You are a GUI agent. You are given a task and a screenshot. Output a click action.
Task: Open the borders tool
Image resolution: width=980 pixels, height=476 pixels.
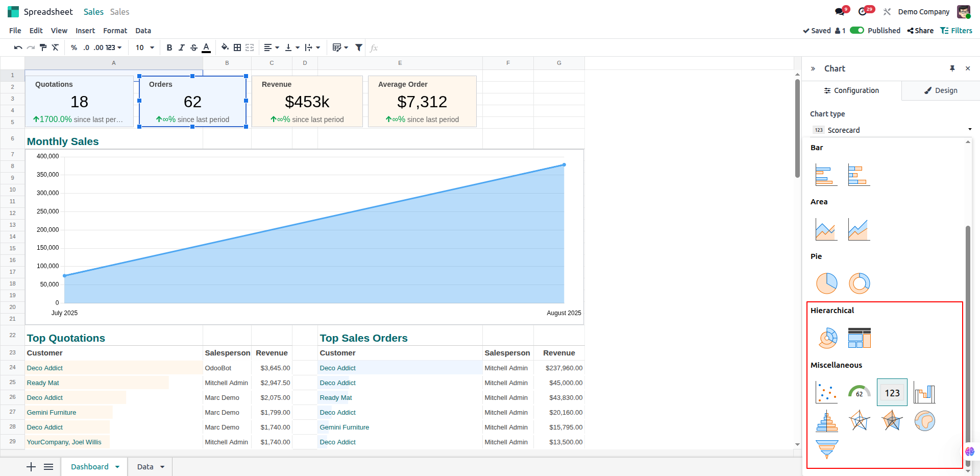coord(237,47)
